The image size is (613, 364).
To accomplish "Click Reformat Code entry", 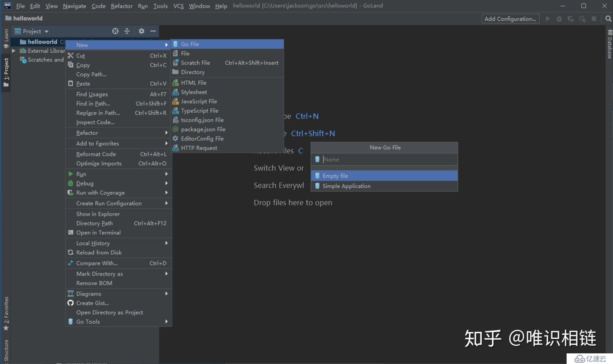I will pos(119,154).
